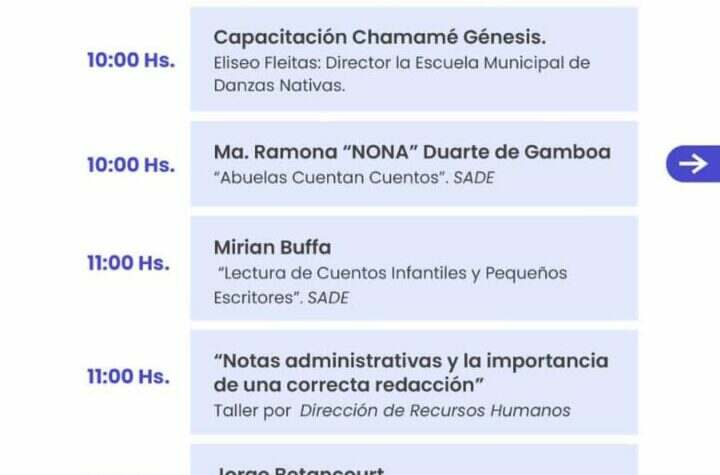Click the de una correcta redacción heading line
Screen dimensions: 720x475
coord(349,385)
